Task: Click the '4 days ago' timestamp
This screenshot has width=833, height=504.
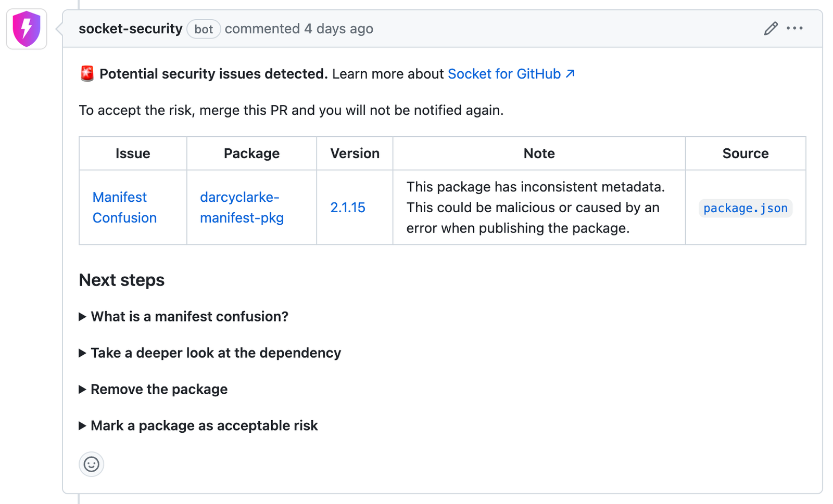Action: click(x=338, y=29)
